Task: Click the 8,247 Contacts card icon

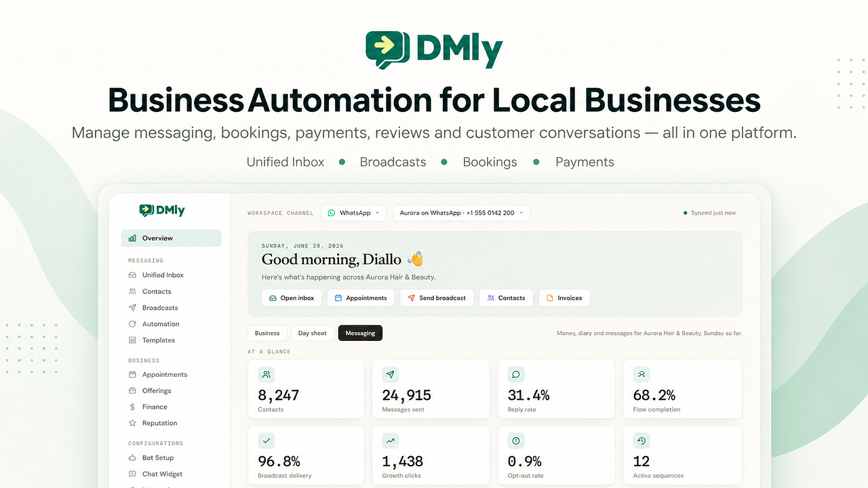Action: pos(267,374)
